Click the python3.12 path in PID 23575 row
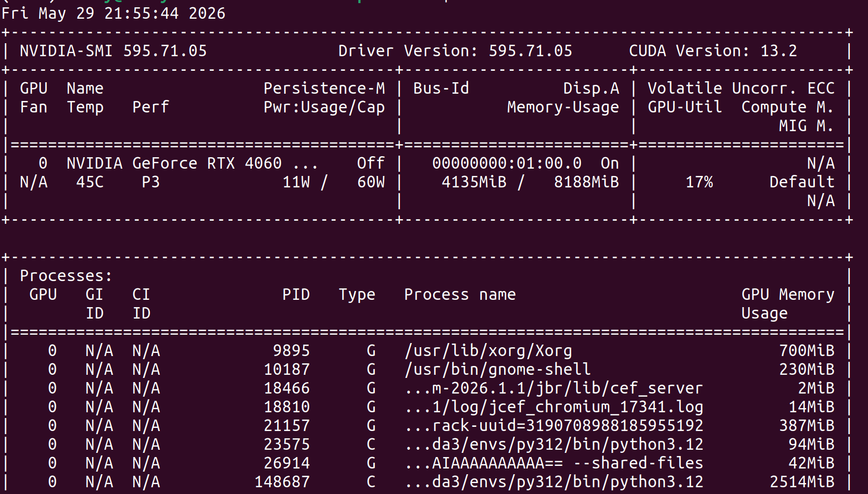Screen dimensions: 868x494 pyautogui.click(x=553, y=445)
